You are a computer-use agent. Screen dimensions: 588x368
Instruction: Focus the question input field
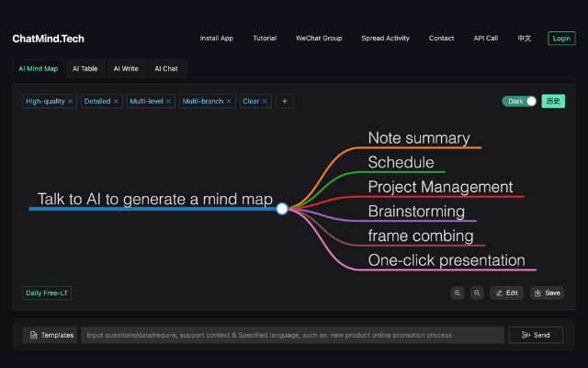292,335
